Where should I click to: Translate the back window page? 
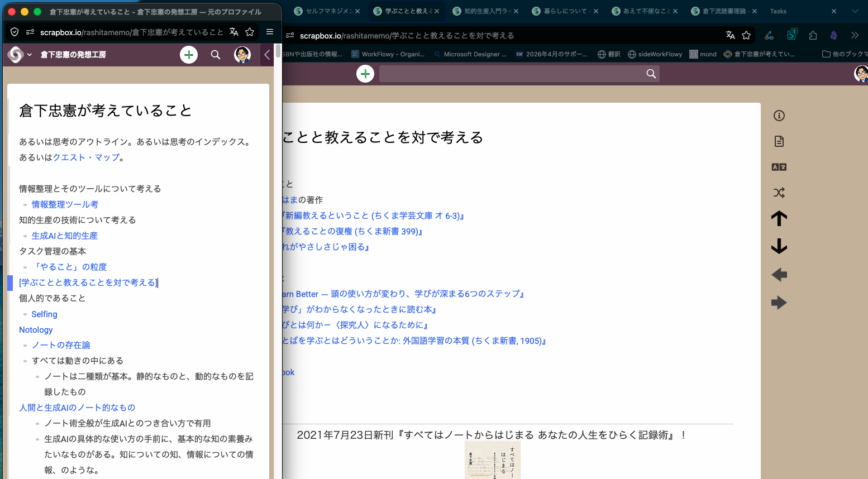(730, 35)
